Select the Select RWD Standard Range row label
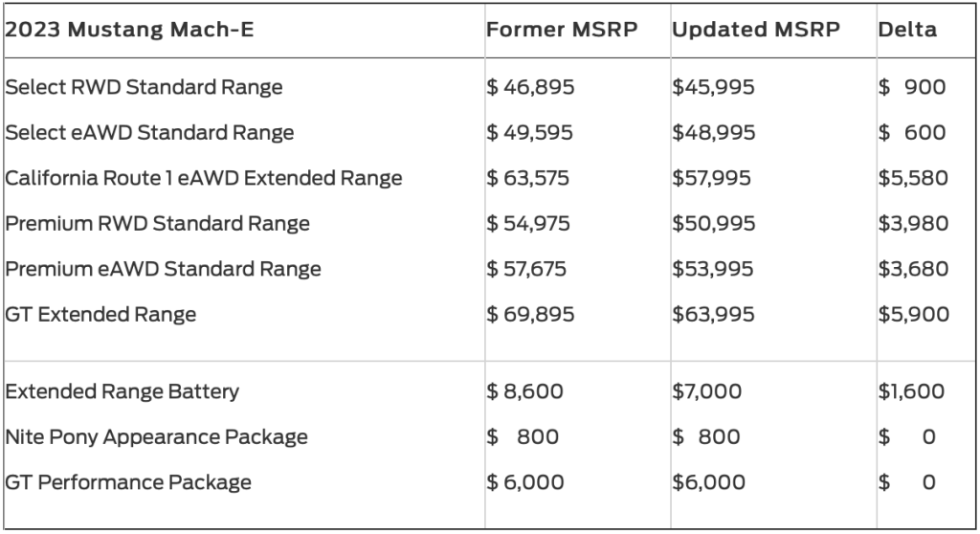The height and width of the screenshot is (534, 980). pos(144,87)
